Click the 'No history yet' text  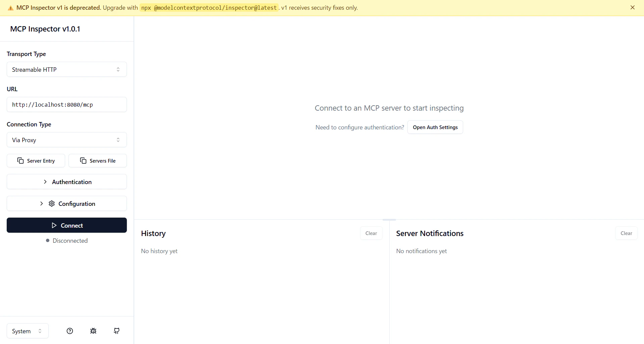click(159, 251)
